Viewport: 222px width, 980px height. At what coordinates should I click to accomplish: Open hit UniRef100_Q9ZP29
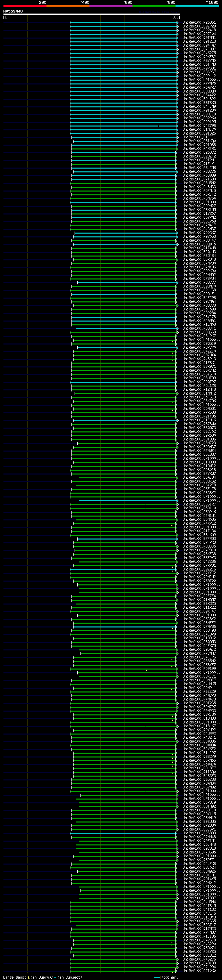(199, 26)
